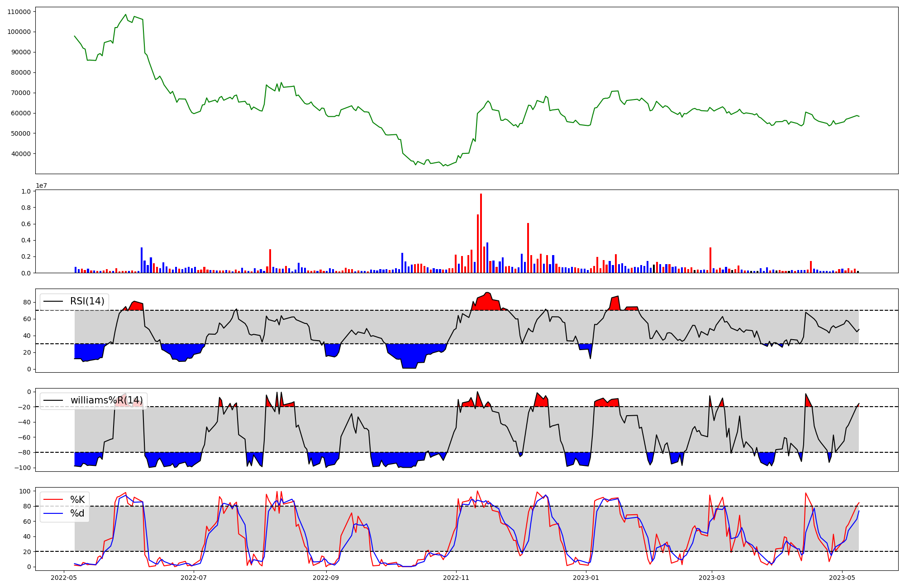Click the blue %d legend line
Viewport: 905px width, 588px height.
pyautogui.click(x=53, y=513)
